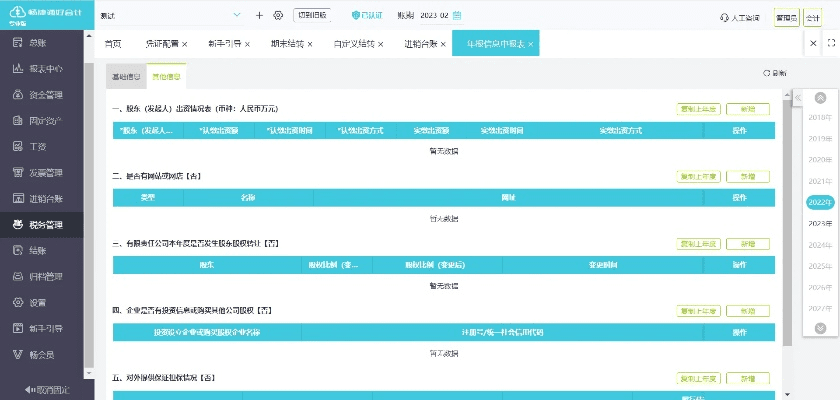Move year list down with the down arrow
840x400 pixels.
(x=820, y=328)
